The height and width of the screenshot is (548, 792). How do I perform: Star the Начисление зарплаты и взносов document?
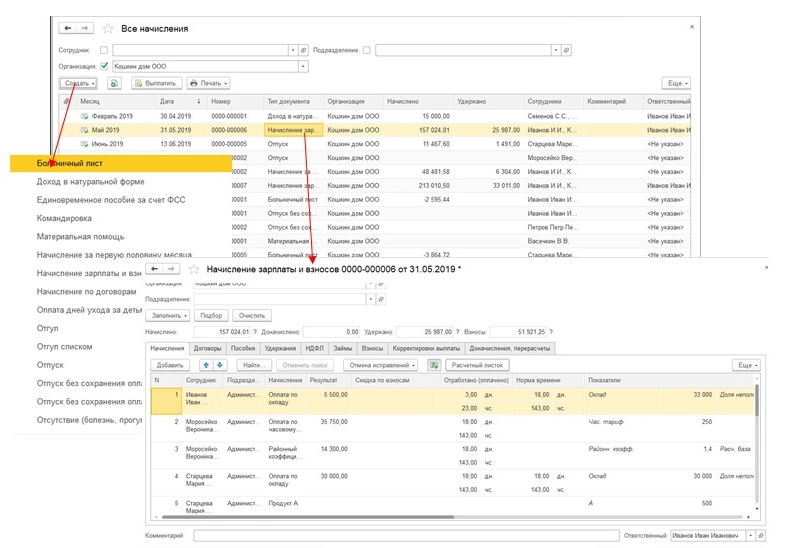(193, 270)
